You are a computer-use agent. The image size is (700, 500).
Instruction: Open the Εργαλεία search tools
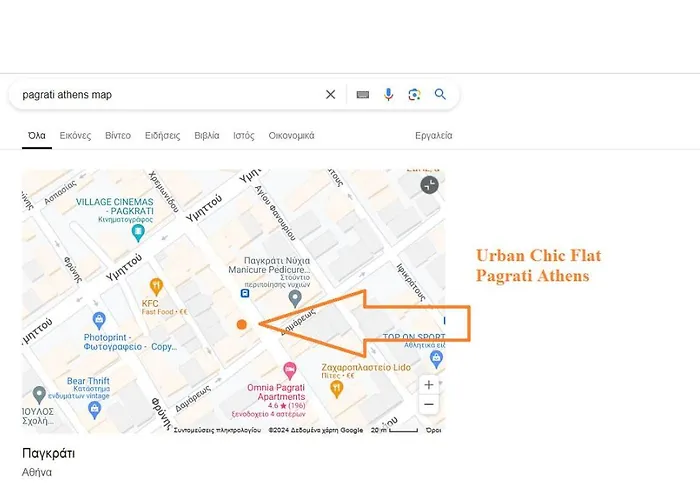click(433, 136)
